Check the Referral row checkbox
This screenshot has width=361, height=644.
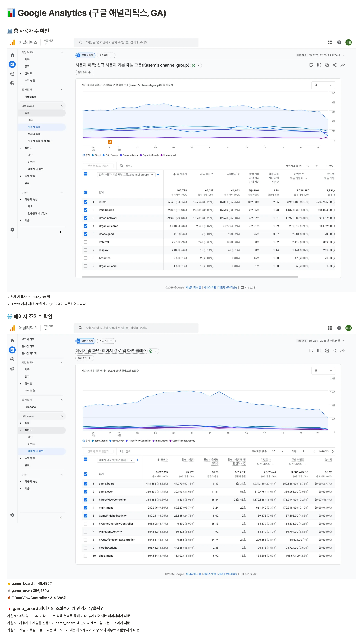tap(85, 242)
